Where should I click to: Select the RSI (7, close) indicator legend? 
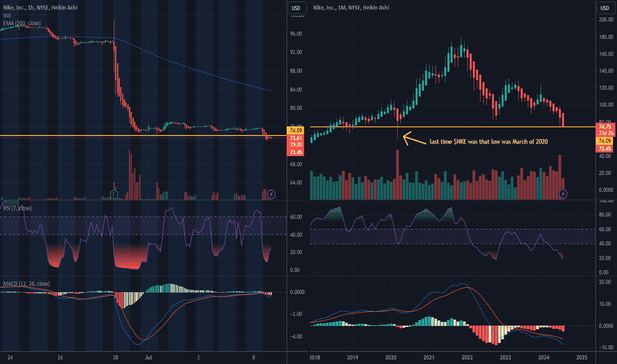click(17, 208)
